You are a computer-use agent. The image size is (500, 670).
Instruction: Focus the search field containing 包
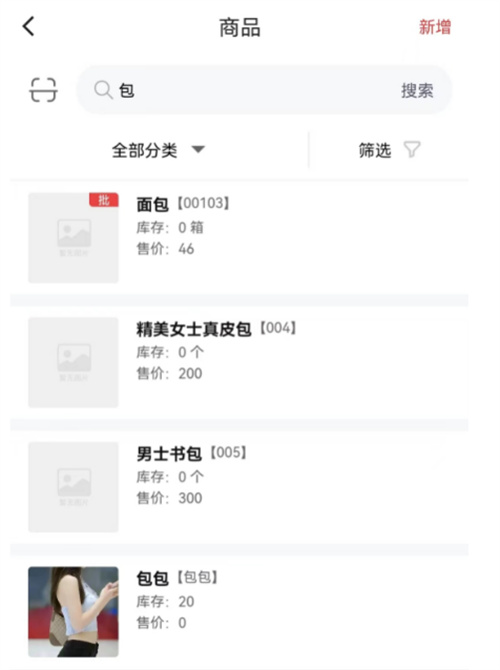[264, 90]
